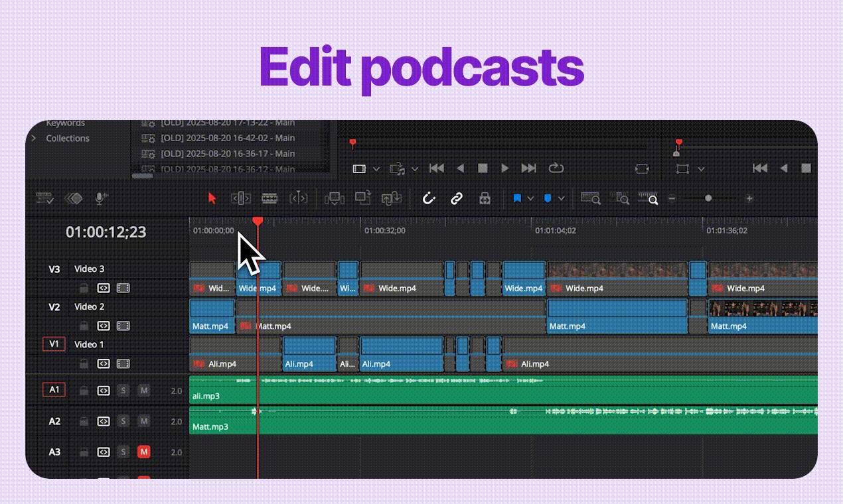Open the [OLD] 2025-08-20 17-13-22 timeline
Screen dimensions: 843x504
[226, 123]
